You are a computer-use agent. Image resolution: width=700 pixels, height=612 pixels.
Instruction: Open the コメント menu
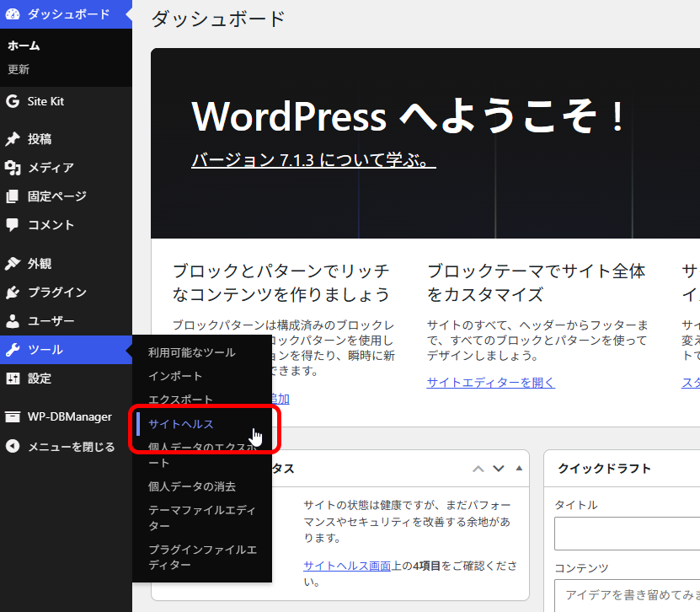(x=66, y=225)
